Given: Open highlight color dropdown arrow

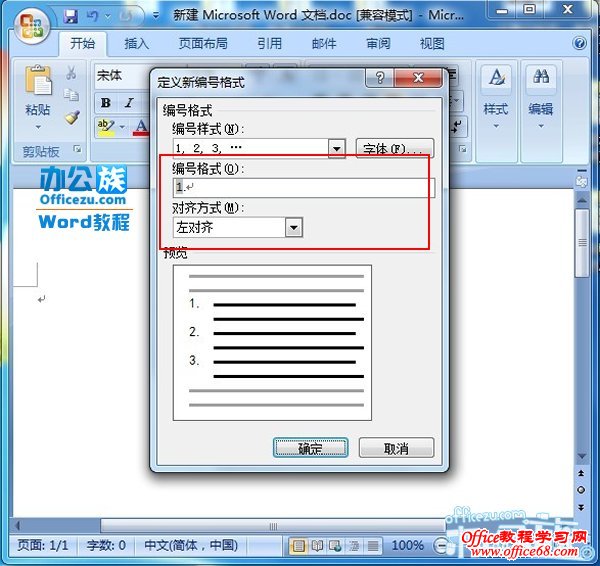Looking at the screenshot, I should pos(122,127).
